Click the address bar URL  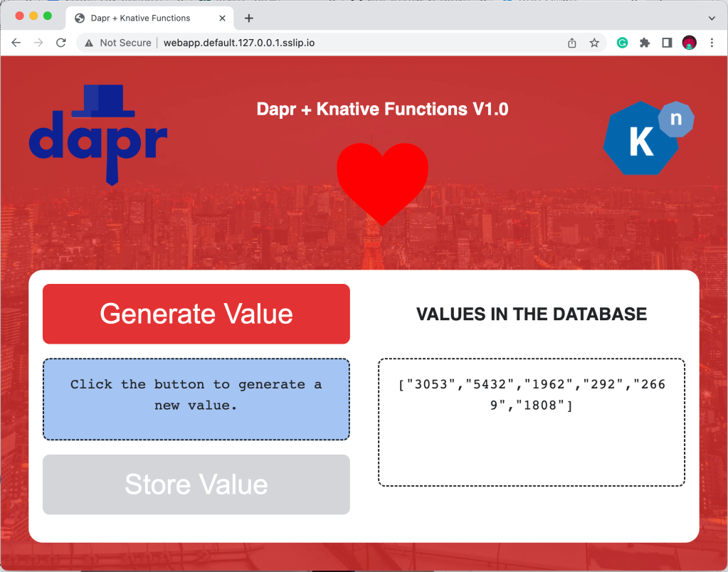(239, 43)
